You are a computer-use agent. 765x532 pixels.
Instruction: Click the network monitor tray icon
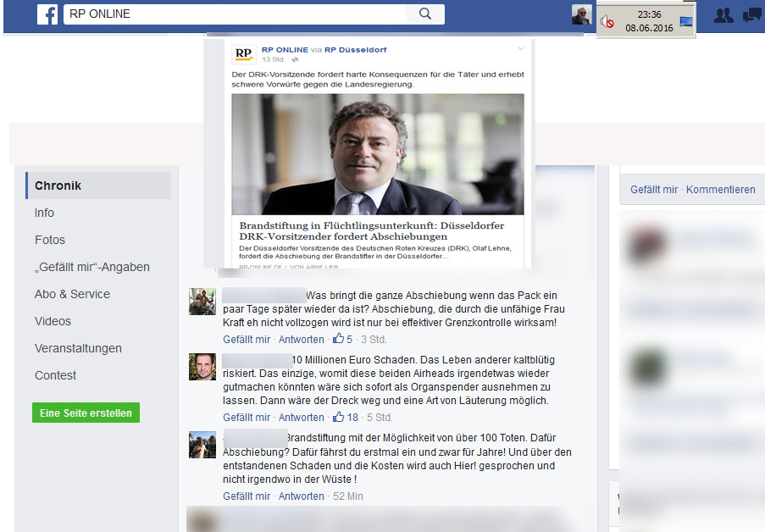pos(686,21)
